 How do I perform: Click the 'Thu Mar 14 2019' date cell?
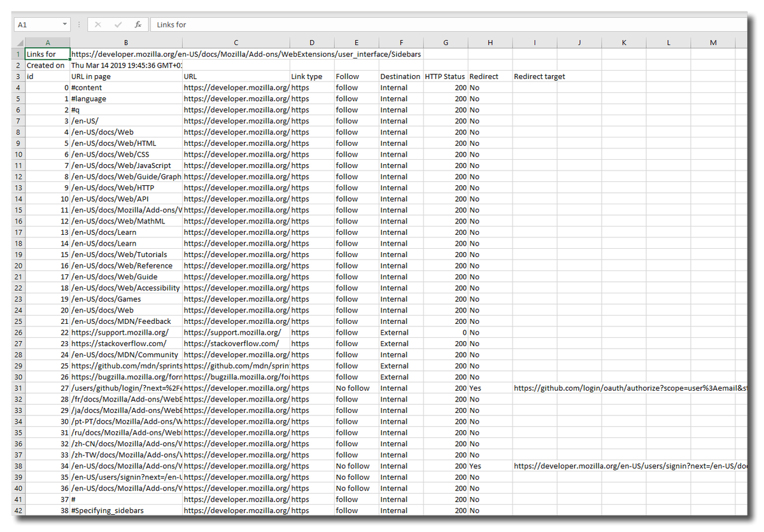126,66
